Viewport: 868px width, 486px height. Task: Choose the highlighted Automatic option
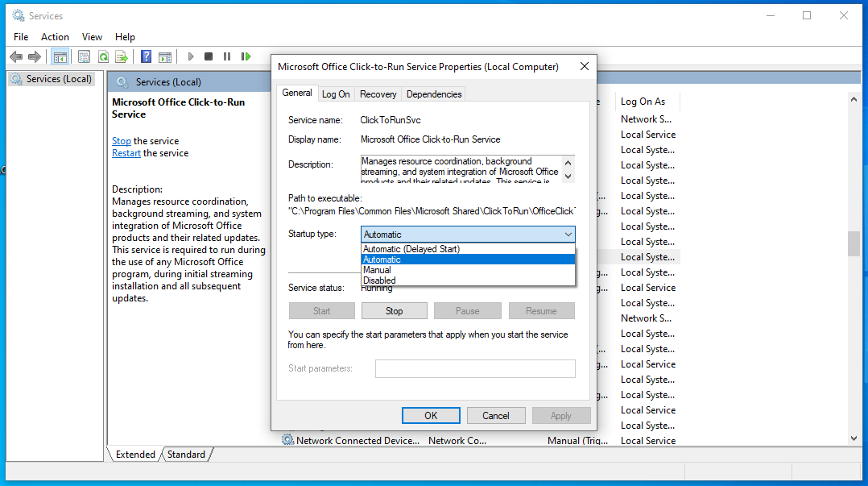point(468,260)
